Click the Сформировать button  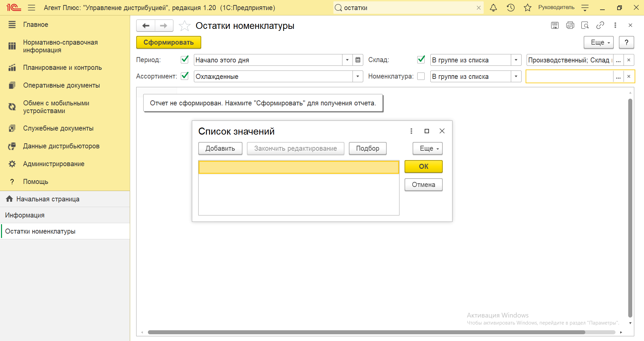169,42
